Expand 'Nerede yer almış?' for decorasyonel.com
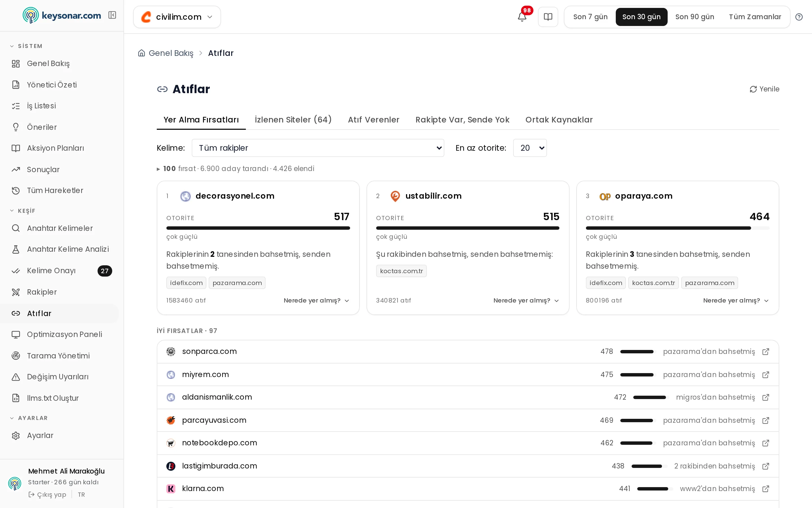 [x=316, y=300]
